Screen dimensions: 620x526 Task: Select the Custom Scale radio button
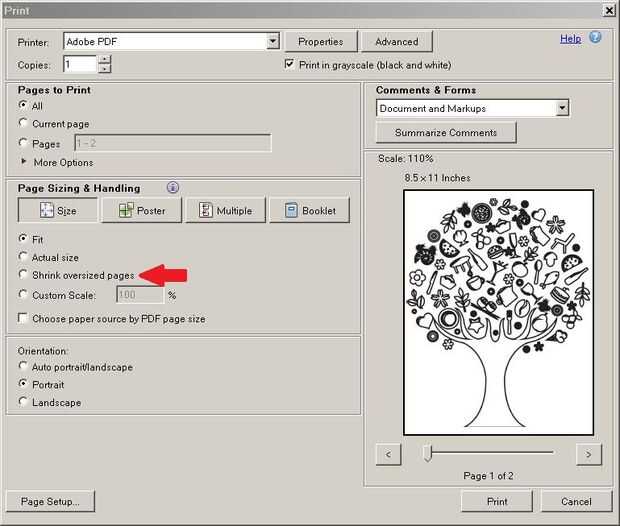point(23,295)
